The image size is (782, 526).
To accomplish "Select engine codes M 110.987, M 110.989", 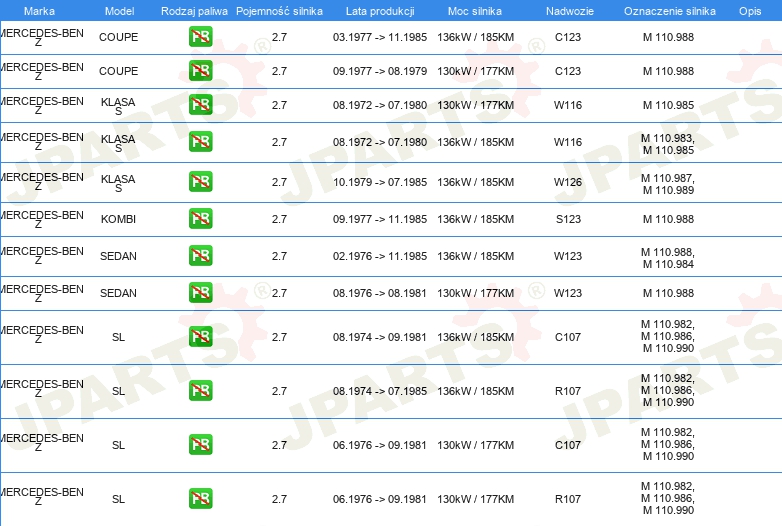I will point(668,183).
